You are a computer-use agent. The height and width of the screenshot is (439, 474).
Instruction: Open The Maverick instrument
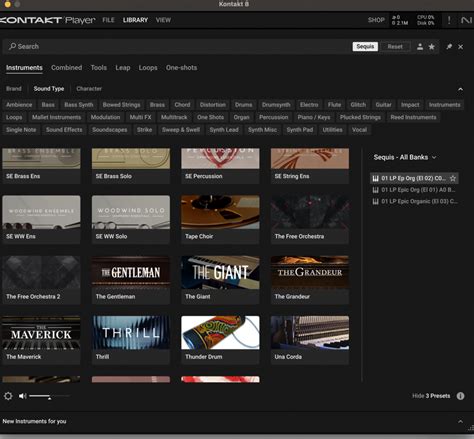tap(41, 340)
